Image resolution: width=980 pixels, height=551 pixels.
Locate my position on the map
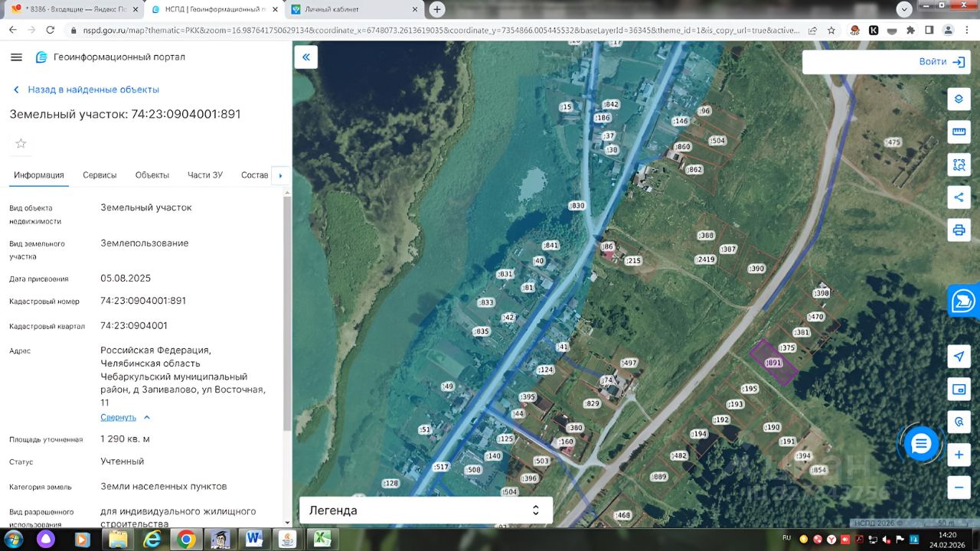click(958, 357)
